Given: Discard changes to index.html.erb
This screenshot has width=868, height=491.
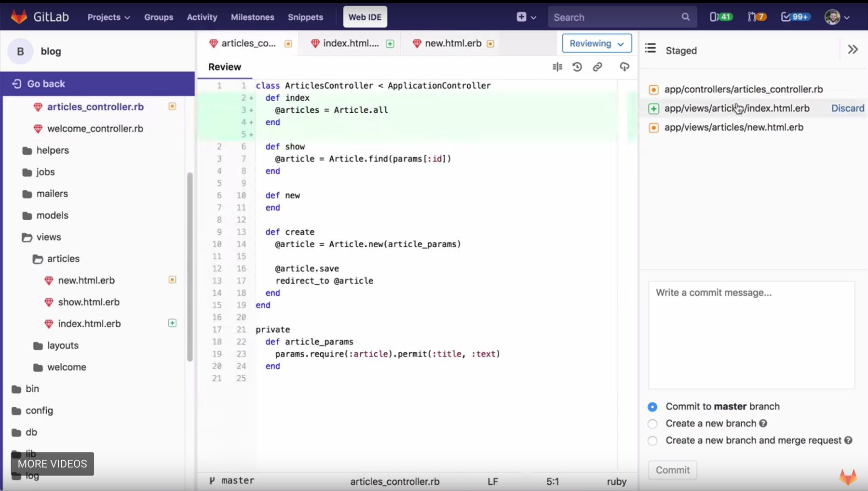Looking at the screenshot, I should click(848, 108).
